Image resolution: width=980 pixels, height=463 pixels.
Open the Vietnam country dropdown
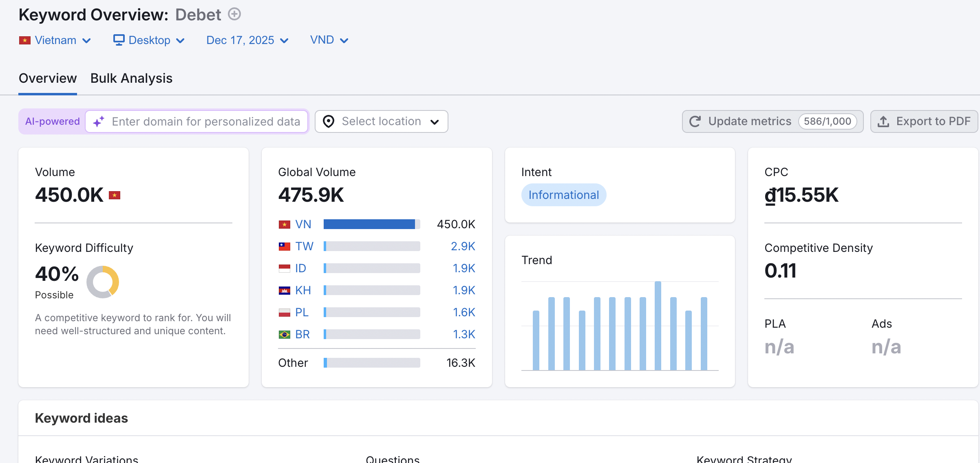point(55,40)
